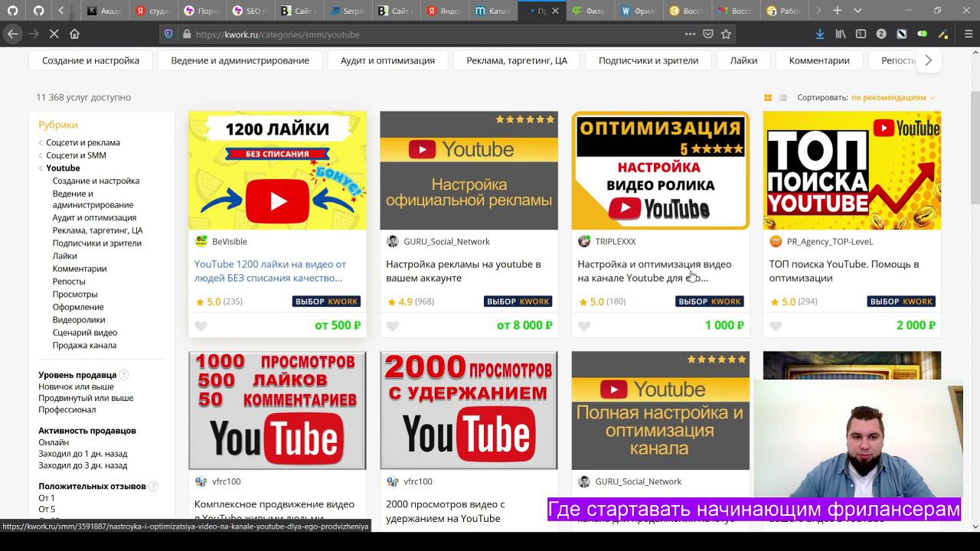Add PR_Agency_TOP-LeveL kwork to favorites heart
This screenshot has height=551, width=980.
point(776,326)
